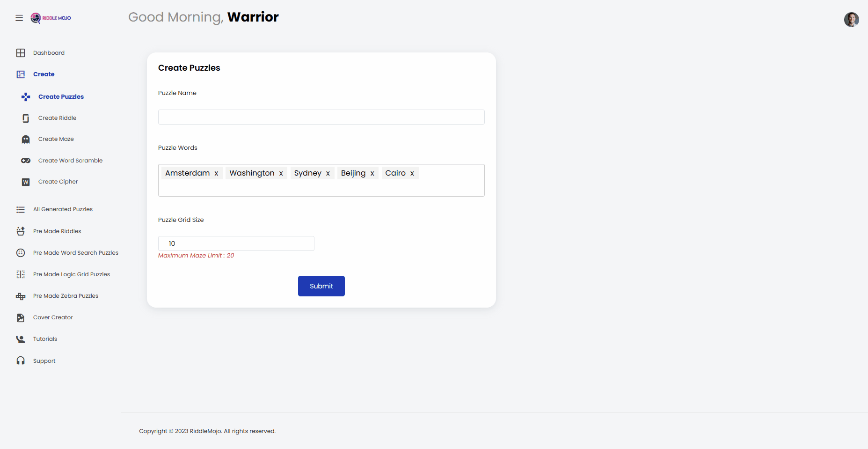
Task: Remove the Amsterdam word tag
Action: coord(216,173)
